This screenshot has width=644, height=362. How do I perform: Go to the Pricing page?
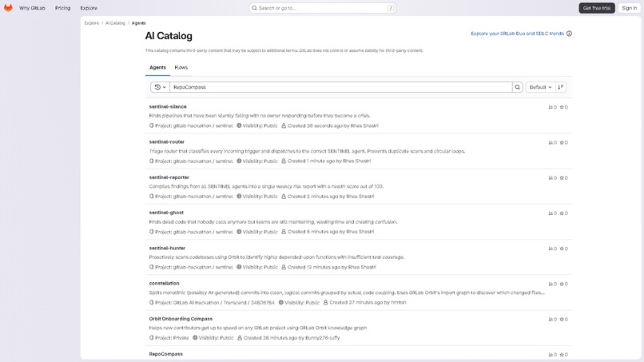pos(63,8)
